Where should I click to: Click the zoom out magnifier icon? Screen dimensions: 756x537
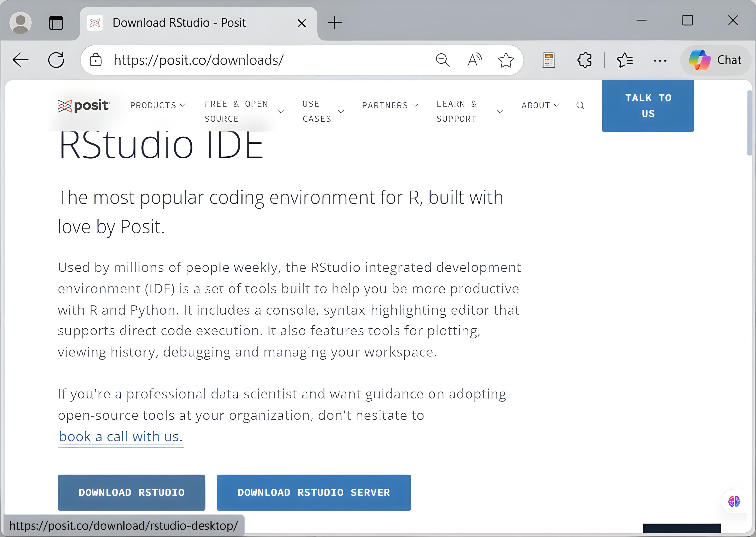442,60
